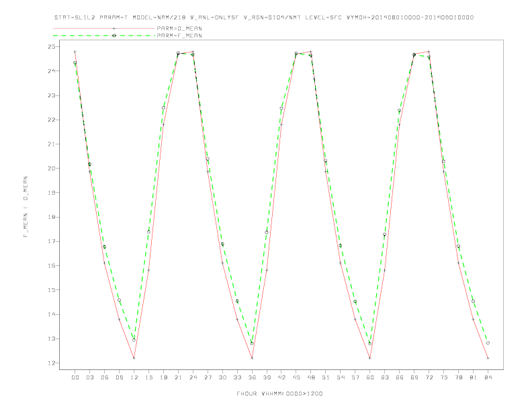This screenshot has width=532, height=411.
Task: Click x-axis forecast hour label 81
Action: coord(474,377)
